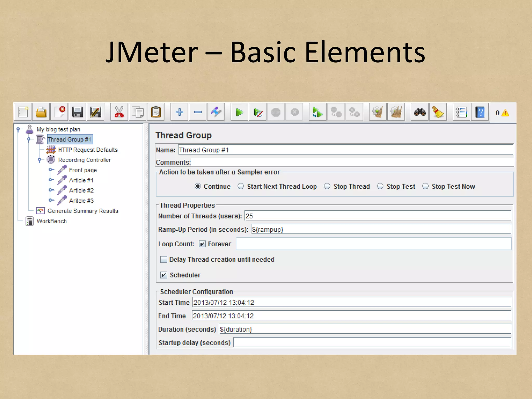This screenshot has height=399, width=532.
Task: Expand the Front page tree node
Action: pos(51,170)
